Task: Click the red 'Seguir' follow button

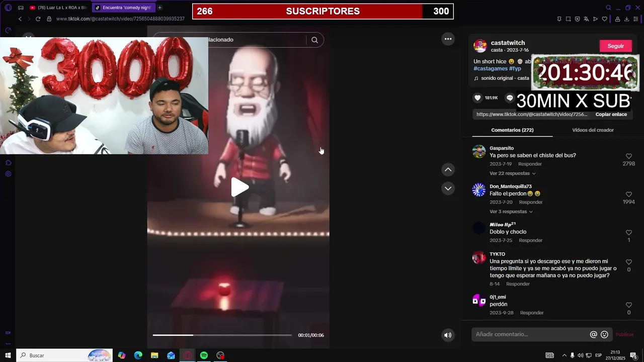Action: click(616, 46)
